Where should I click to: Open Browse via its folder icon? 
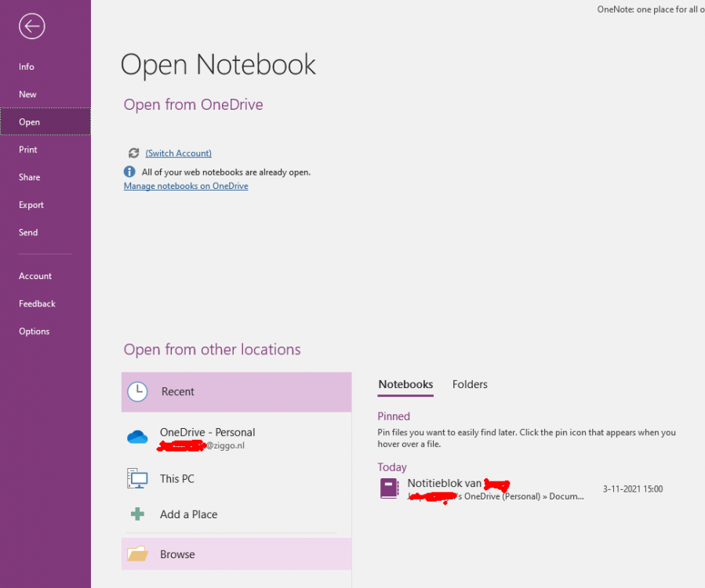(137, 554)
